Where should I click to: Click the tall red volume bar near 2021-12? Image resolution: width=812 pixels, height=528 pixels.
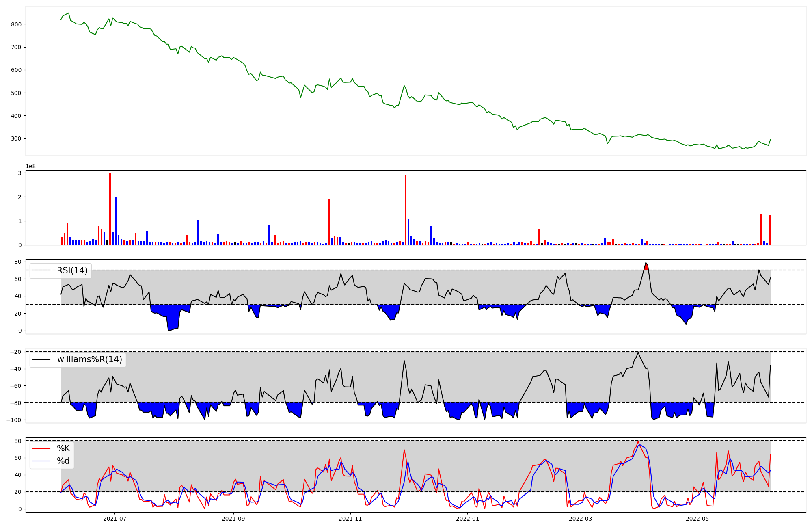(406, 210)
